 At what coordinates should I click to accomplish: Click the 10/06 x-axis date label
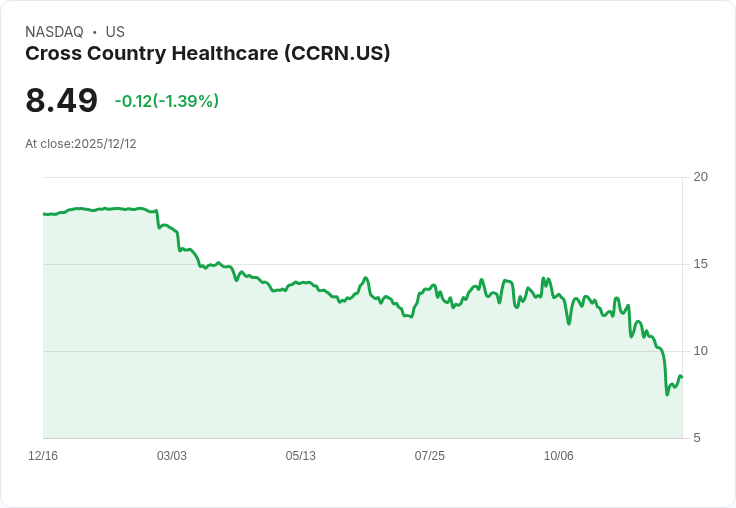pos(559,456)
